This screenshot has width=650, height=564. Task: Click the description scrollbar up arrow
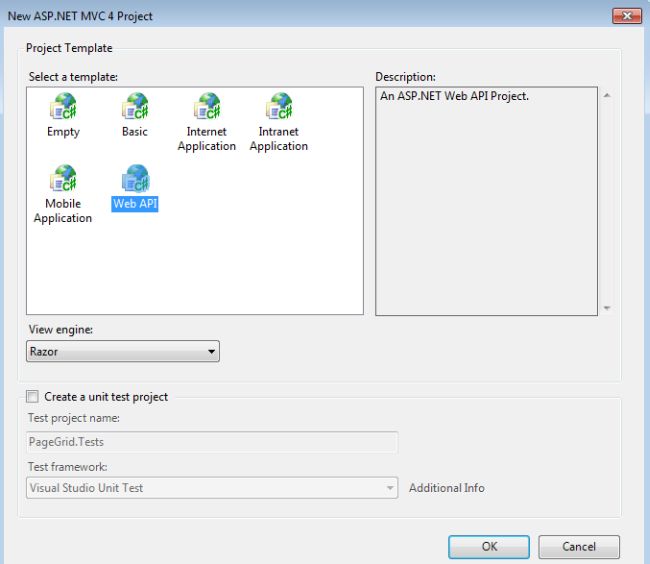coord(607,95)
